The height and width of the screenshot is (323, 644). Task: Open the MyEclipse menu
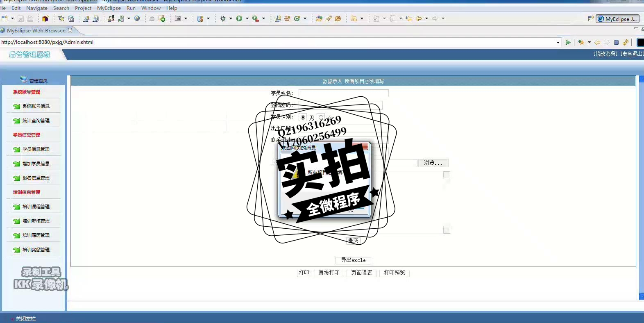[x=109, y=8]
